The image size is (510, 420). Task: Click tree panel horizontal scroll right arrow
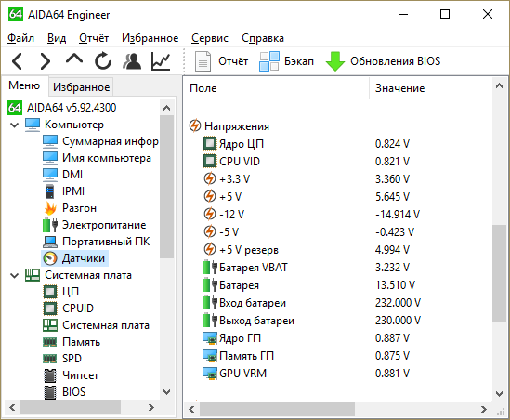151,407
